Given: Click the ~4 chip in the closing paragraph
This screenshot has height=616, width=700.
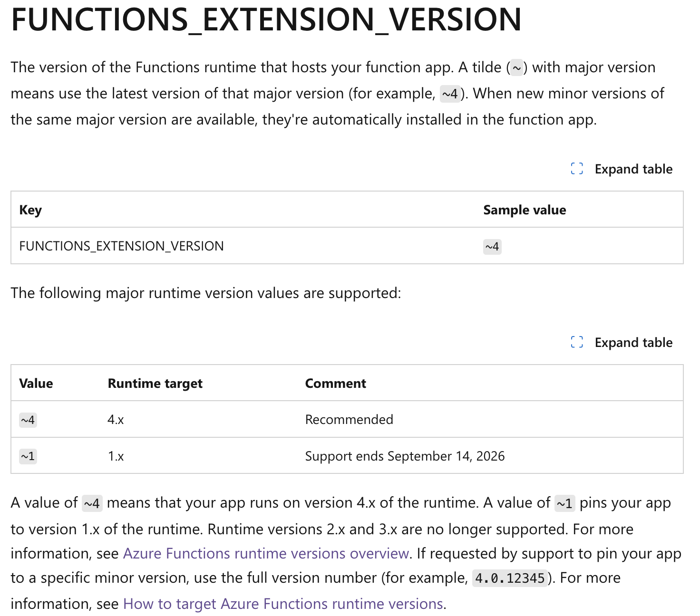Looking at the screenshot, I should 92,503.
